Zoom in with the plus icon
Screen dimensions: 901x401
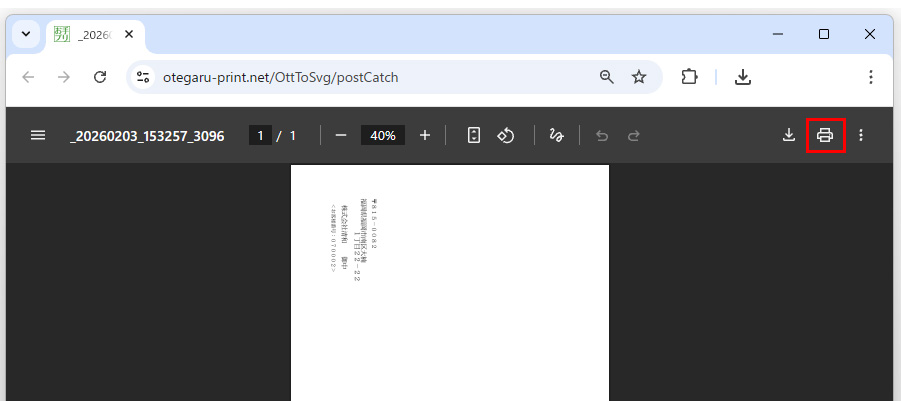point(425,135)
